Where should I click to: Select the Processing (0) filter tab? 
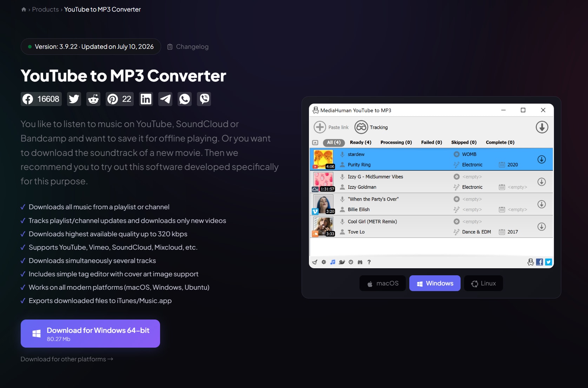(x=396, y=143)
